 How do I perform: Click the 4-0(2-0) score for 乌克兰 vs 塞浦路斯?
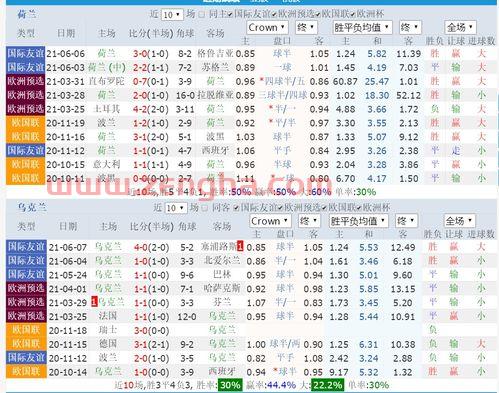[151, 247]
